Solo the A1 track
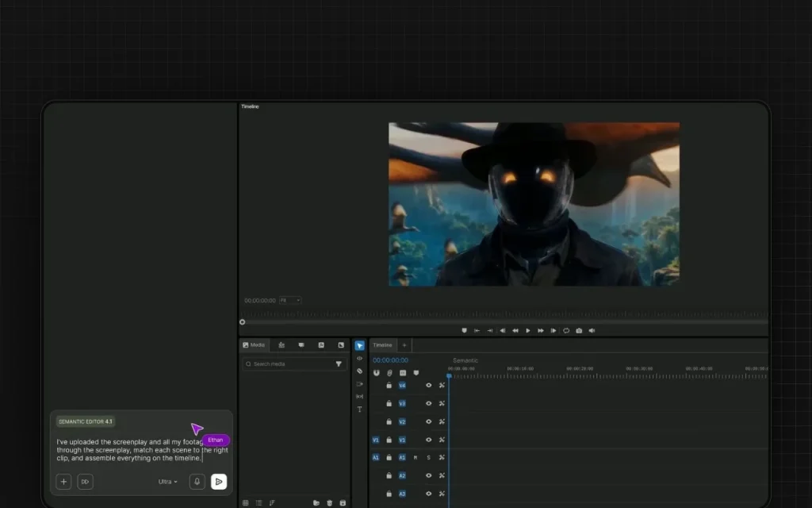 [429, 458]
